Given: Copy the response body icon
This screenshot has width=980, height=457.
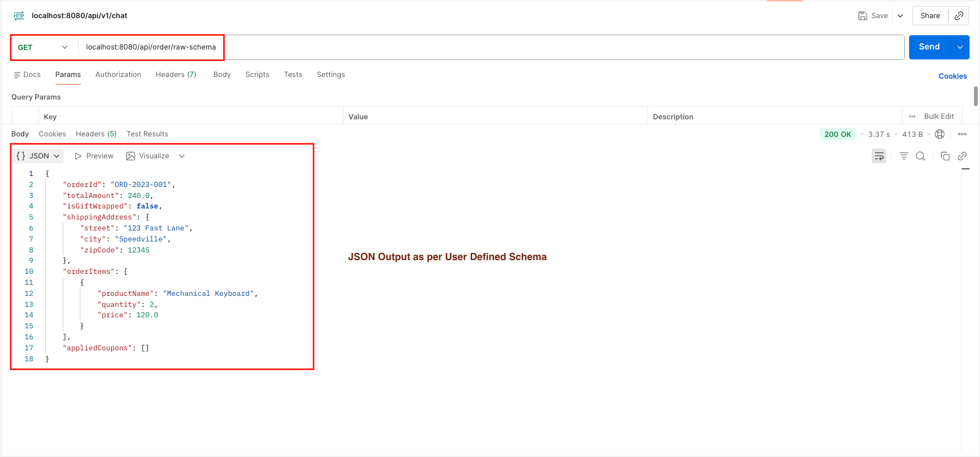Looking at the screenshot, I should pyautogui.click(x=945, y=156).
